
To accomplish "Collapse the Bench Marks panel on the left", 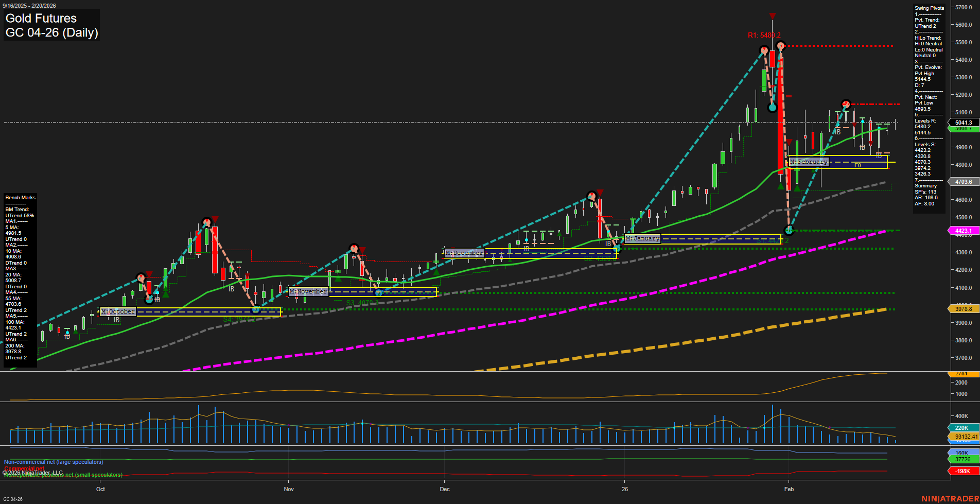I will [x=20, y=197].
